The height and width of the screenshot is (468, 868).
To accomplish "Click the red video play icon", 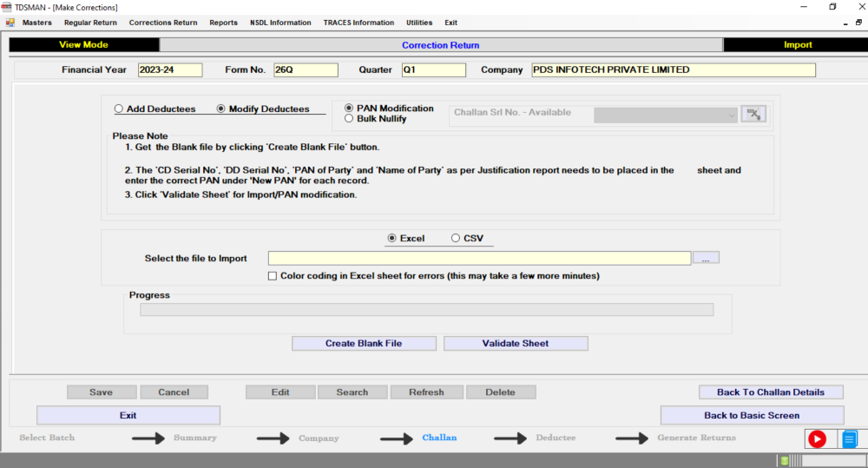I will click(817, 439).
